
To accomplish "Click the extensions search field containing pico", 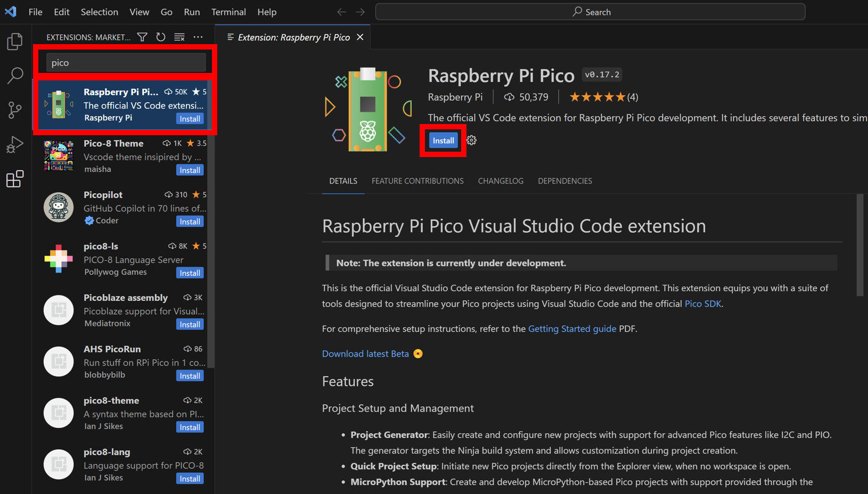I will click(126, 63).
